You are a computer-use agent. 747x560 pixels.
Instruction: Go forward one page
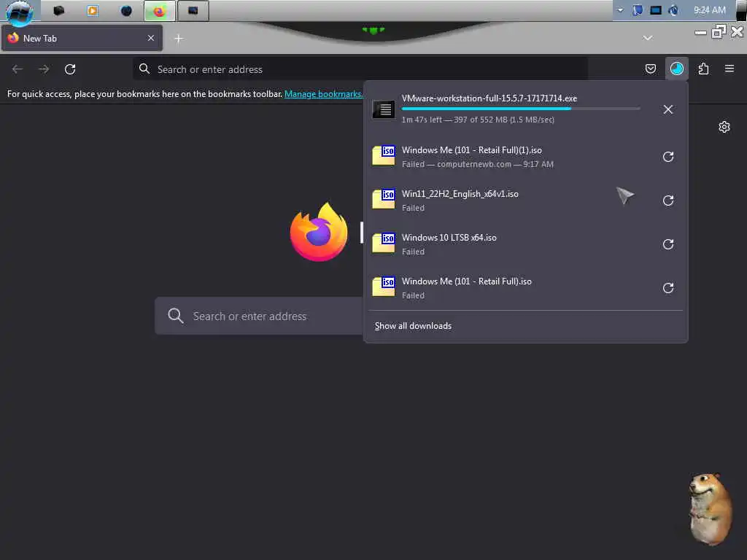pyautogui.click(x=44, y=69)
